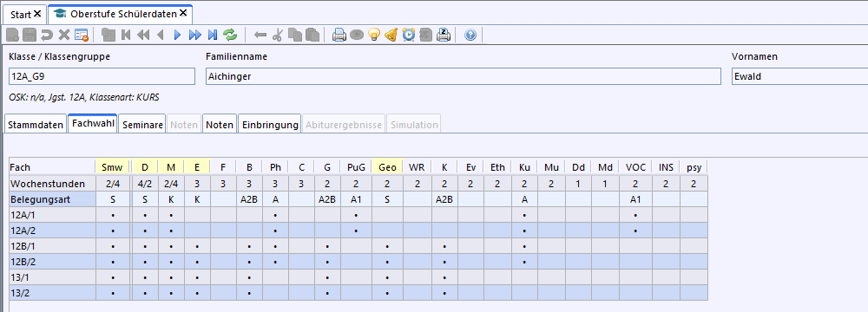Click the undo arrow toolbar icon
The width and height of the screenshot is (868, 312).
click(x=47, y=35)
